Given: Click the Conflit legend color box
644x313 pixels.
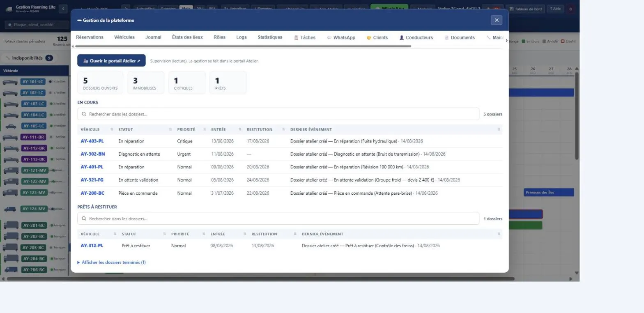Looking at the screenshot, I should click(563, 41).
